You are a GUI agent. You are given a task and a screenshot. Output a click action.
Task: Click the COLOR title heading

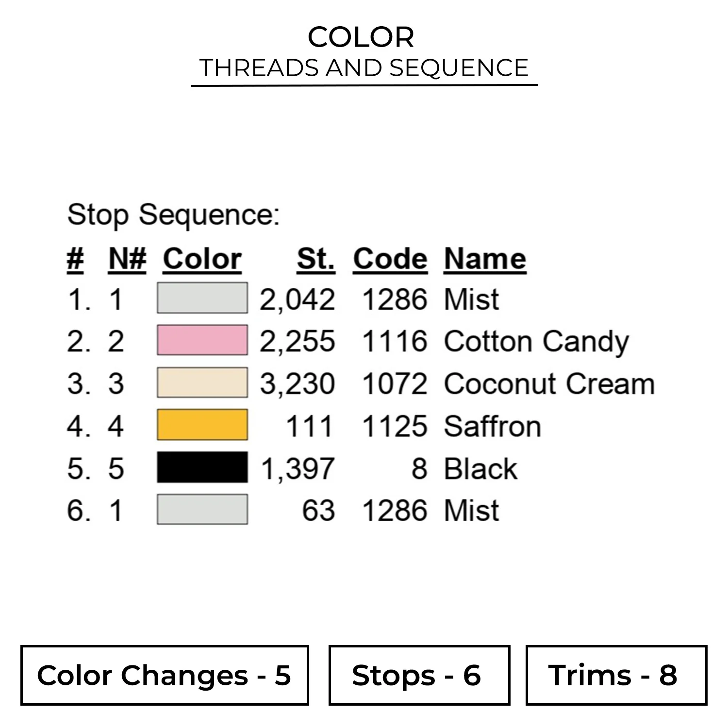click(361, 37)
